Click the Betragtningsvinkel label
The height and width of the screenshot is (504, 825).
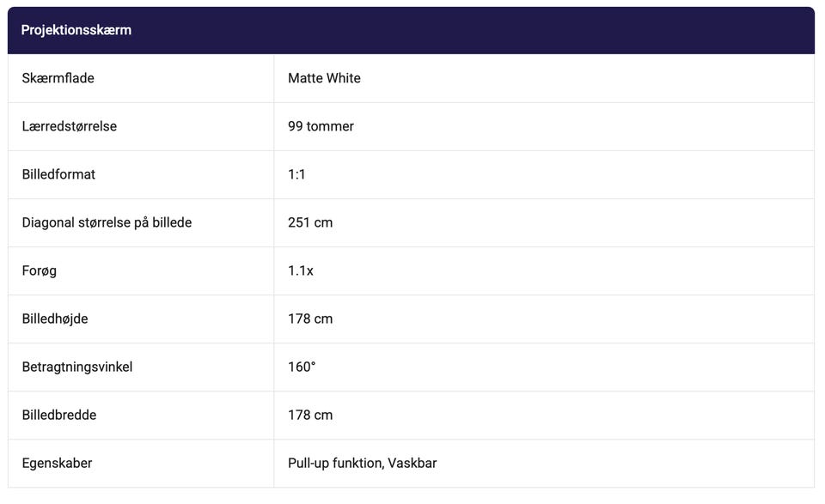77,367
